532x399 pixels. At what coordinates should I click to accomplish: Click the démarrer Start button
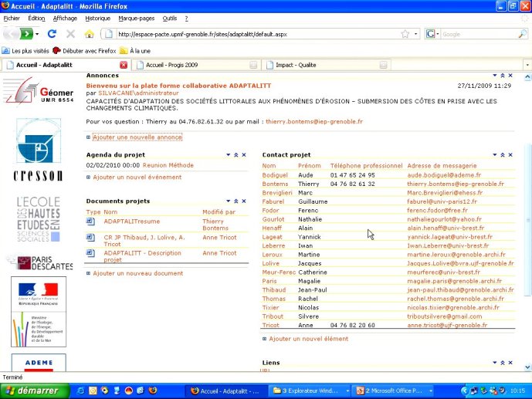[35, 391]
